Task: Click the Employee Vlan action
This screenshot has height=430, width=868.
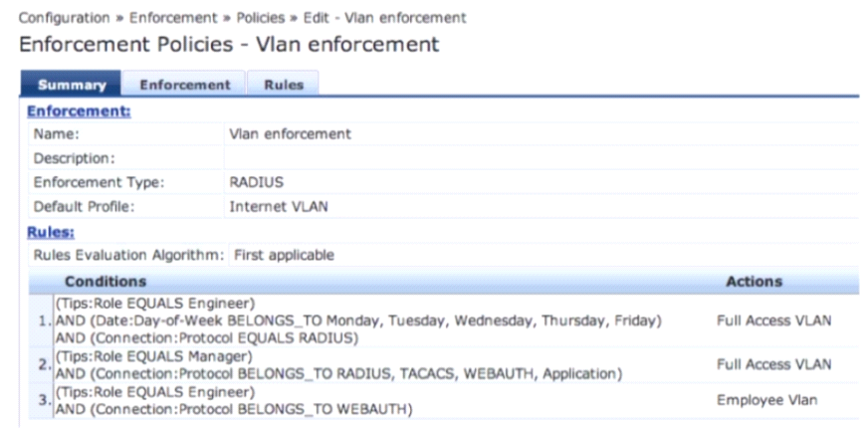Action: pyautogui.click(x=760, y=399)
